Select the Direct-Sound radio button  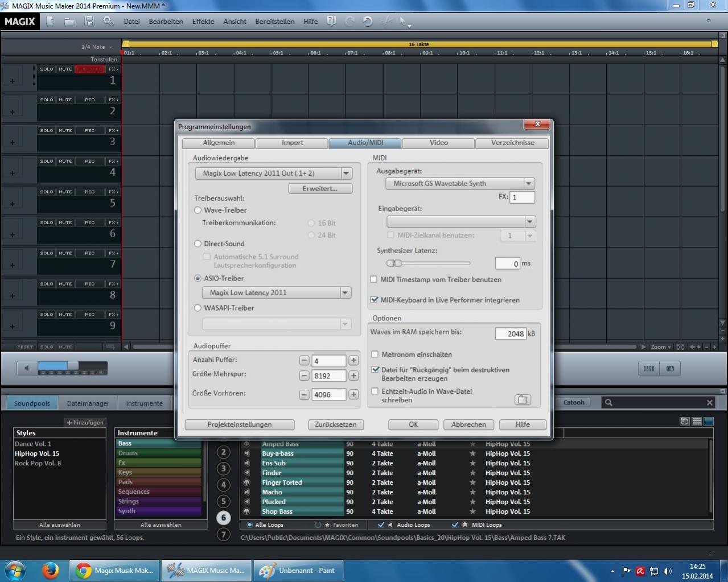[x=198, y=243]
